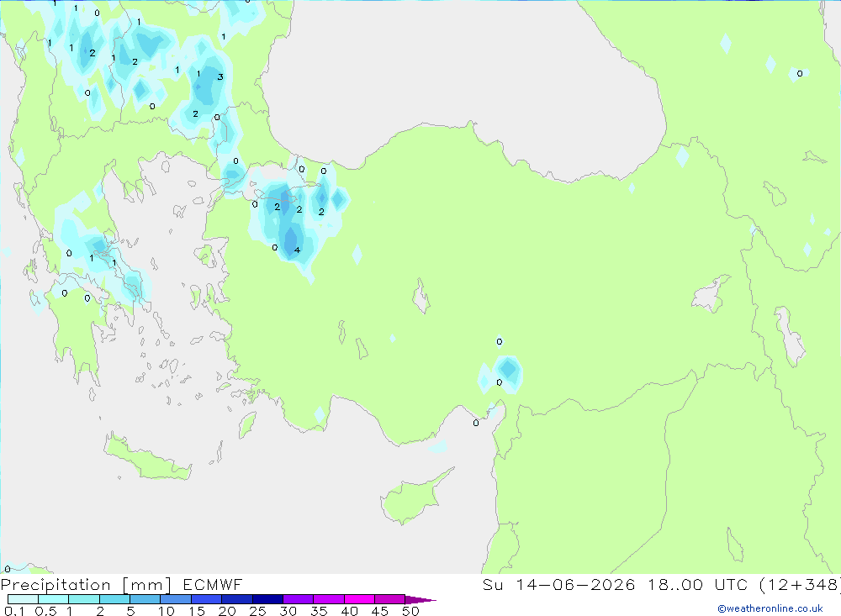Click the '3' precipitation value on map
Screen dimensions: 841x616
(220, 77)
